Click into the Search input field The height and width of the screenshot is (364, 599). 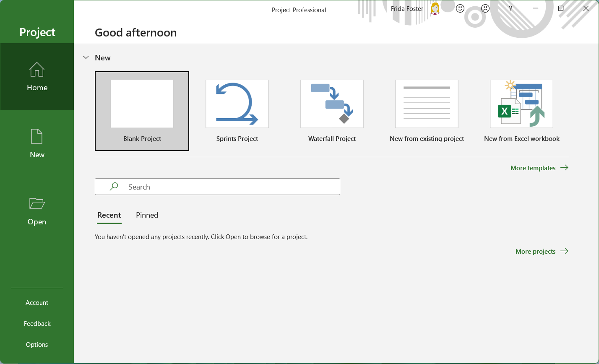(x=217, y=187)
